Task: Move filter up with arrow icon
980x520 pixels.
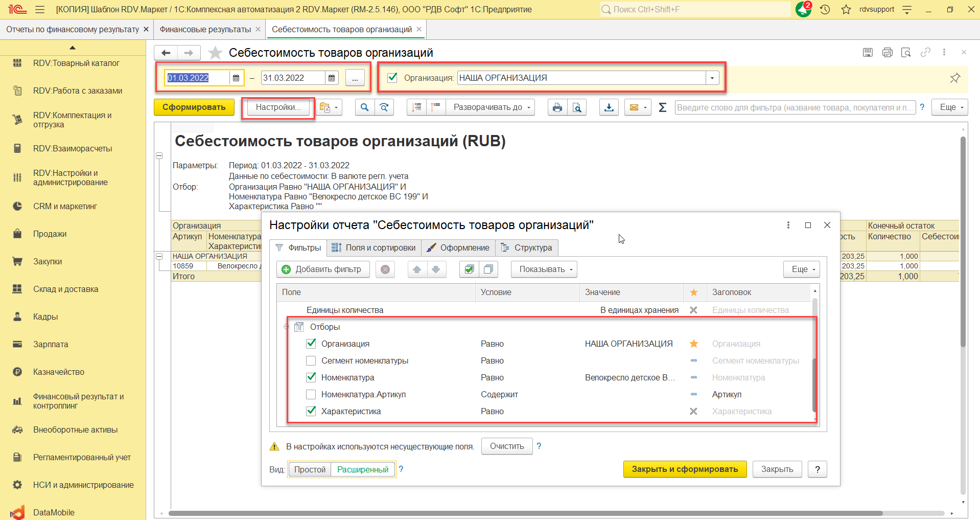Action: click(417, 269)
